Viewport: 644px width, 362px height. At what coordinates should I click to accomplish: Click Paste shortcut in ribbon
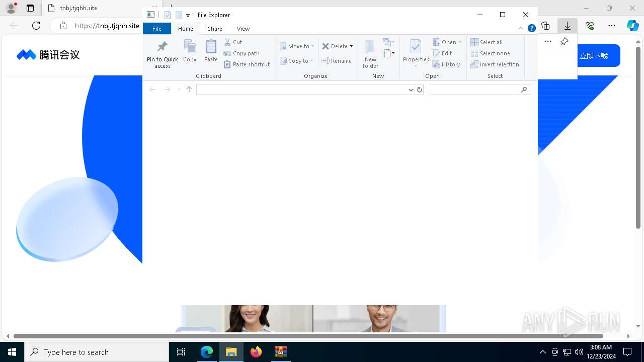tap(247, 64)
